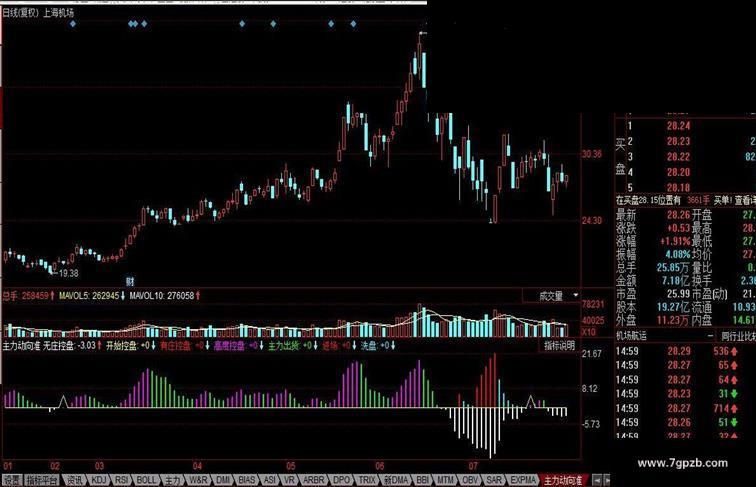Select the 主力 indicator tab
This screenshot has width=756, height=487.
pos(173,480)
